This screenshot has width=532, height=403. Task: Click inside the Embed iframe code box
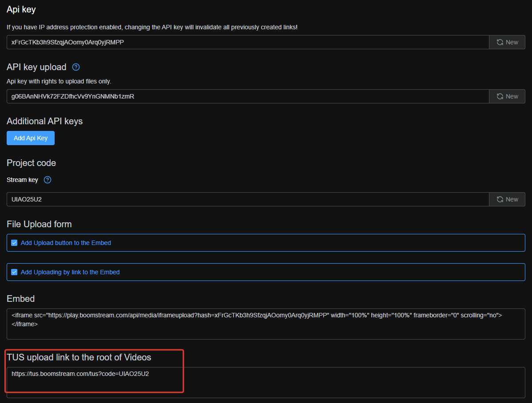pyautogui.click(x=266, y=324)
